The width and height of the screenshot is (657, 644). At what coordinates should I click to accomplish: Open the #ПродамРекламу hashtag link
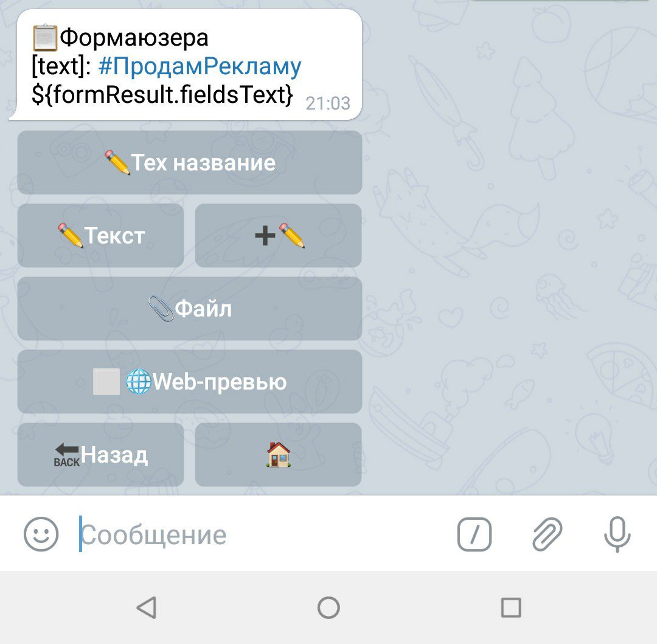(x=200, y=66)
